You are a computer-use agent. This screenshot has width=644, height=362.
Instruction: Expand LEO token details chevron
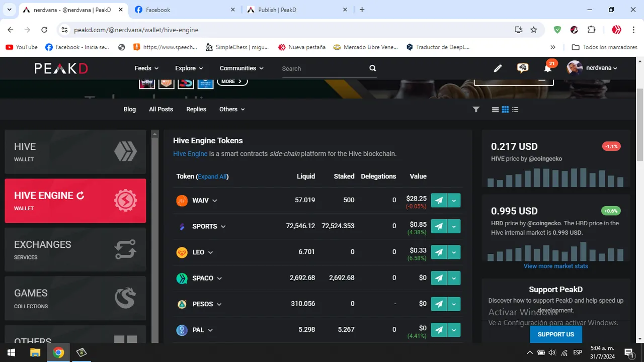210,252
